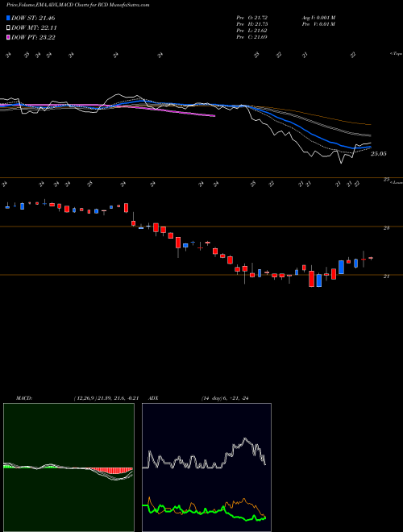Click the last candlestick on the price chart

(x=371, y=258)
